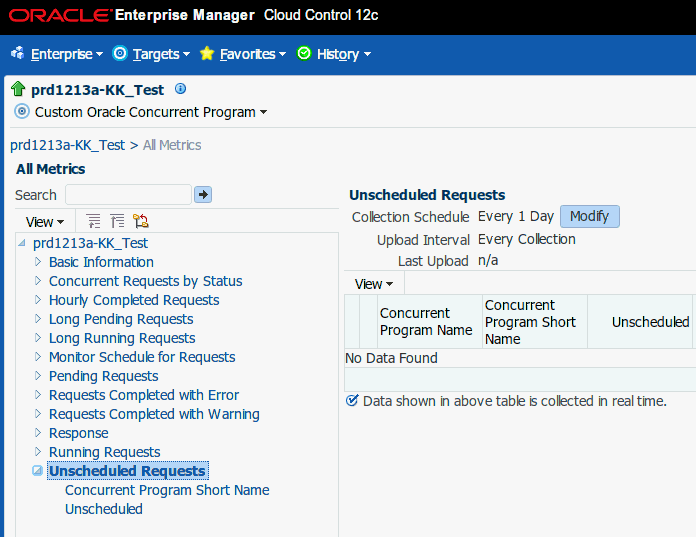Select the highlighted Unscheduled Requests node
The image size is (696, 537).
pyautogui.click(x=127, y=471)
